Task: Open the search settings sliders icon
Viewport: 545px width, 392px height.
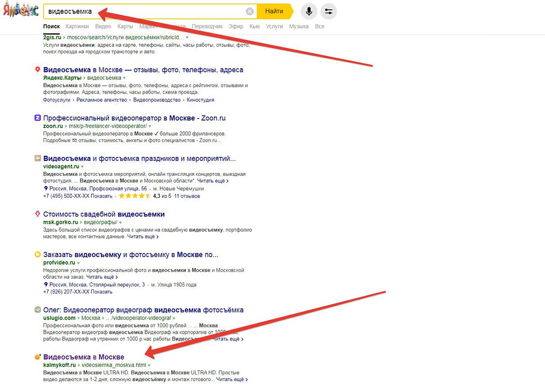Action: 329,11
